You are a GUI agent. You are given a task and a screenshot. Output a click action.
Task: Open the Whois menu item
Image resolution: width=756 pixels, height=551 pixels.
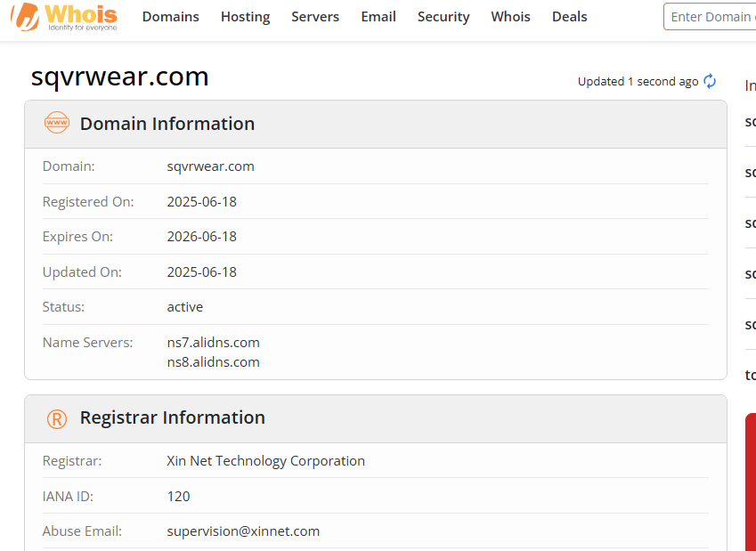tap(510, 17)
